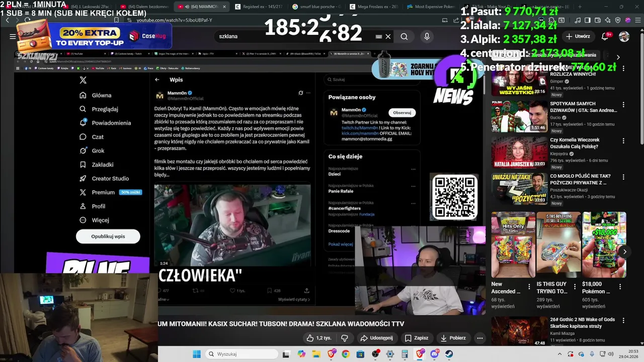
Task: Open '26# Gothic 2 NB Wake of Gods' title
Action: [582, 323]
